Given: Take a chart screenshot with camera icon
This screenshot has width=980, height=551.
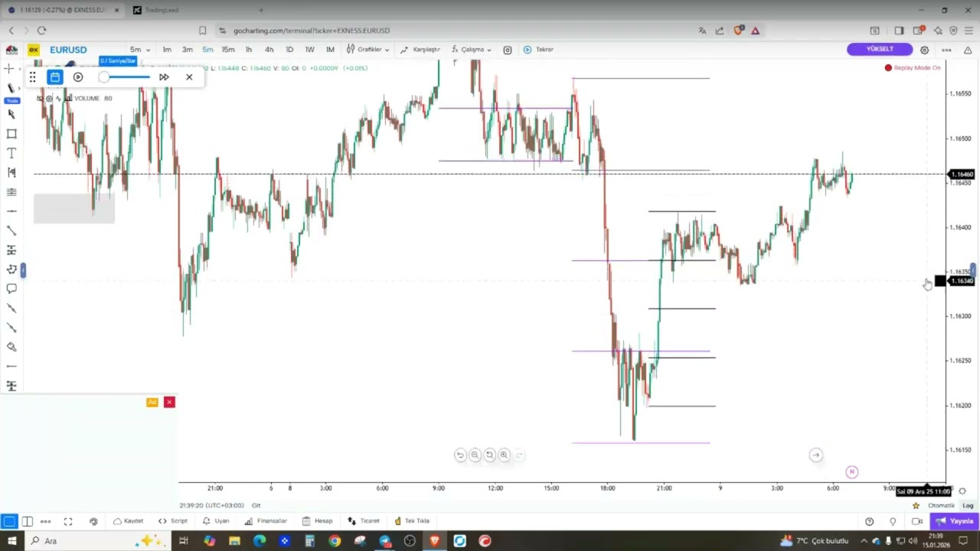Looking at the screenshot, I should 508,50.
